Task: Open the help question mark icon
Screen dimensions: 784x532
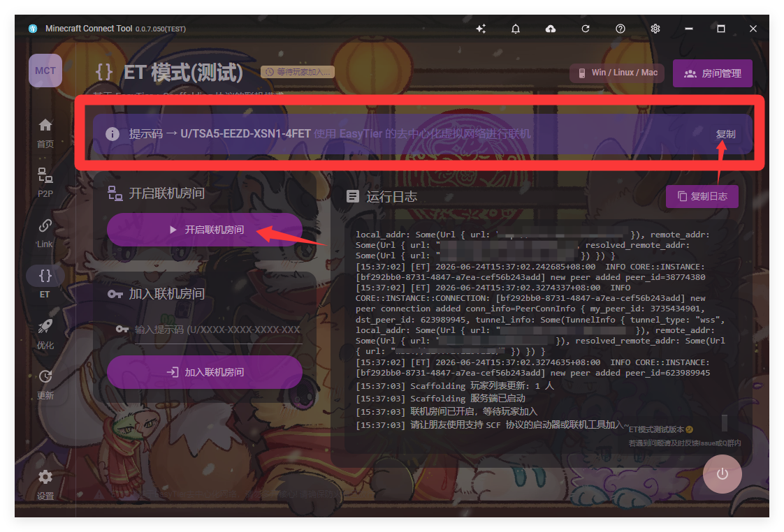Action: point(620,29)
